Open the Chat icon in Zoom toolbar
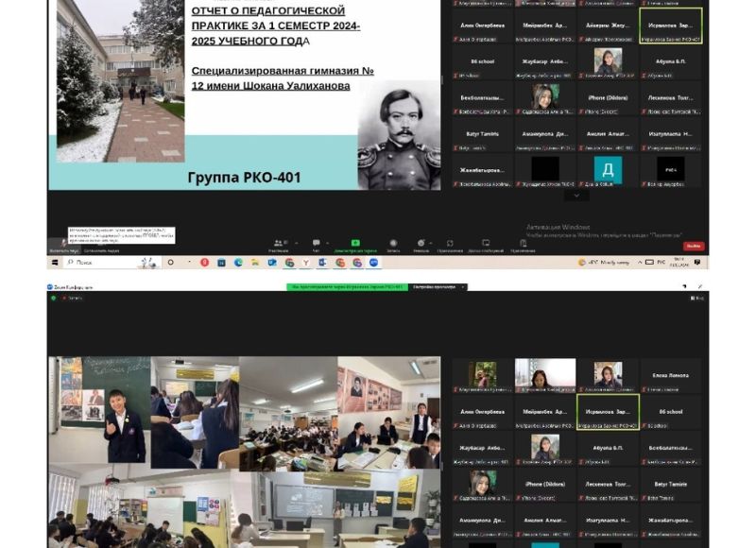Image resolution: width=756 pixels, height=548 pixels. pyautogui.click(x=316, y=244)
